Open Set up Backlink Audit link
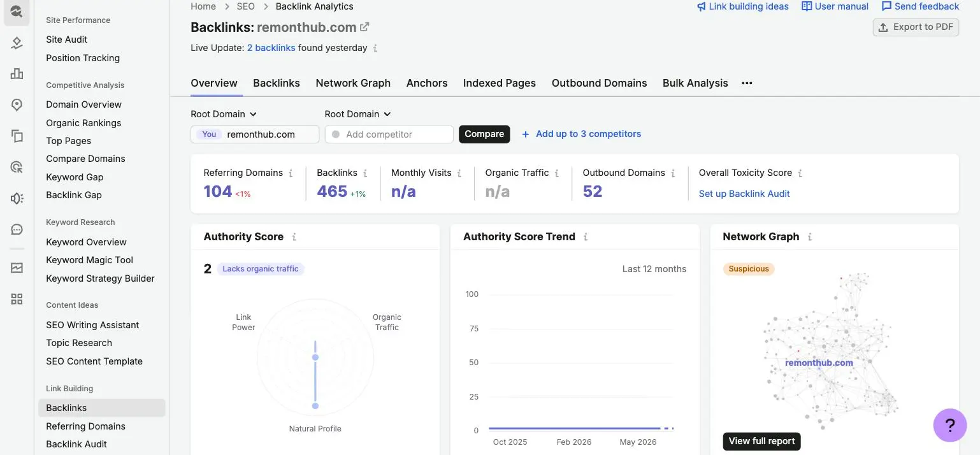This screenshot has width=980, height=455. [x=744, y=194]
